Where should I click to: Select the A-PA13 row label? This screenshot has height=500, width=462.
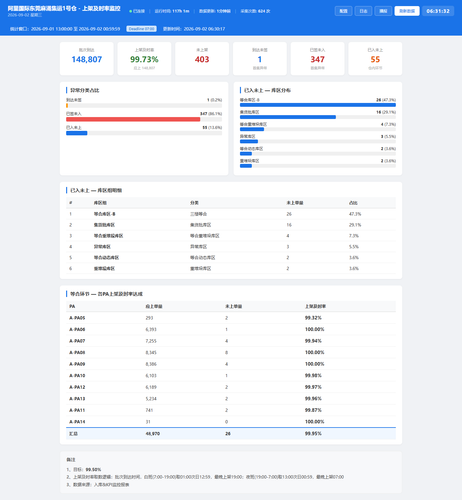(77, 399)
